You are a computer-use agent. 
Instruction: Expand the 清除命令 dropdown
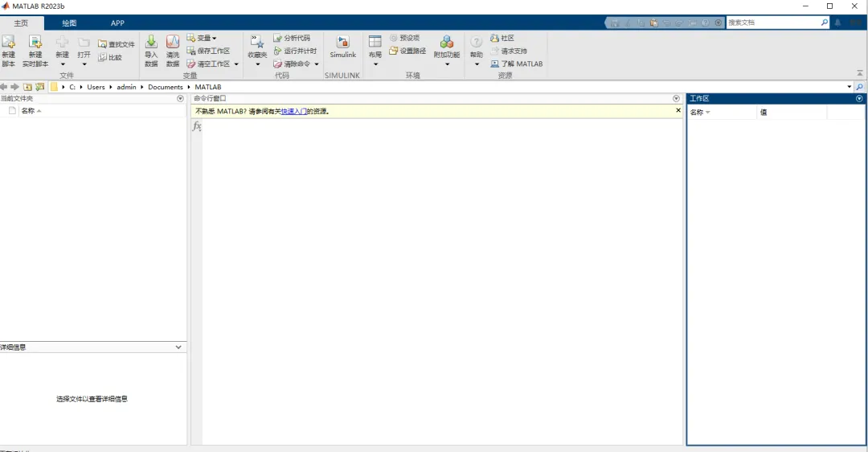point(317,64)
